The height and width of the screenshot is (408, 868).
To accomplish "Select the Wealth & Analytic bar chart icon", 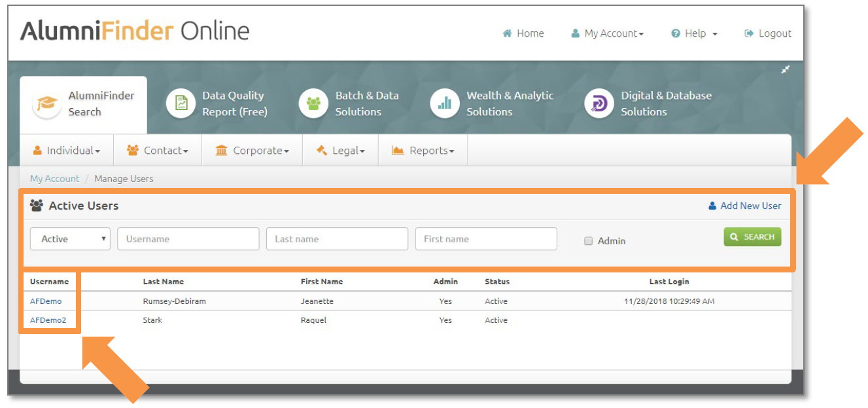I will pos(445,103).
